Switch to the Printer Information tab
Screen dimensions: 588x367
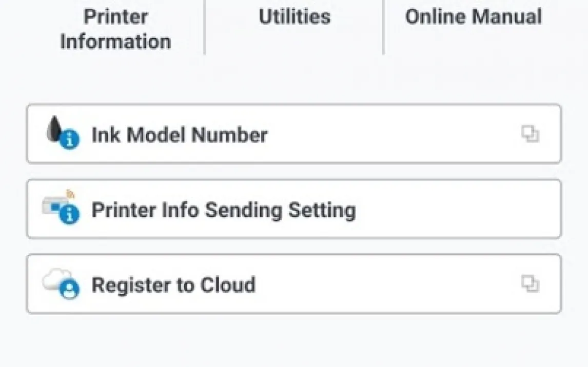pyautogui.click(x=115, y=29)
